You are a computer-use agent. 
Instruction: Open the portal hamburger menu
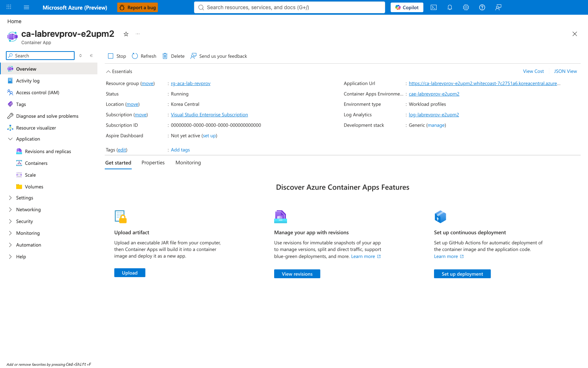click(x=26, y=7)
